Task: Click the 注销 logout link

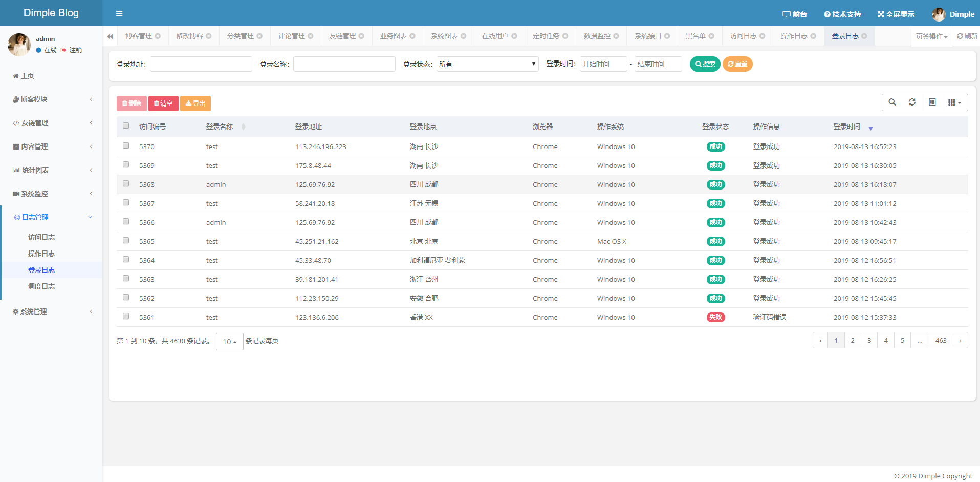Action: (72, 50)
